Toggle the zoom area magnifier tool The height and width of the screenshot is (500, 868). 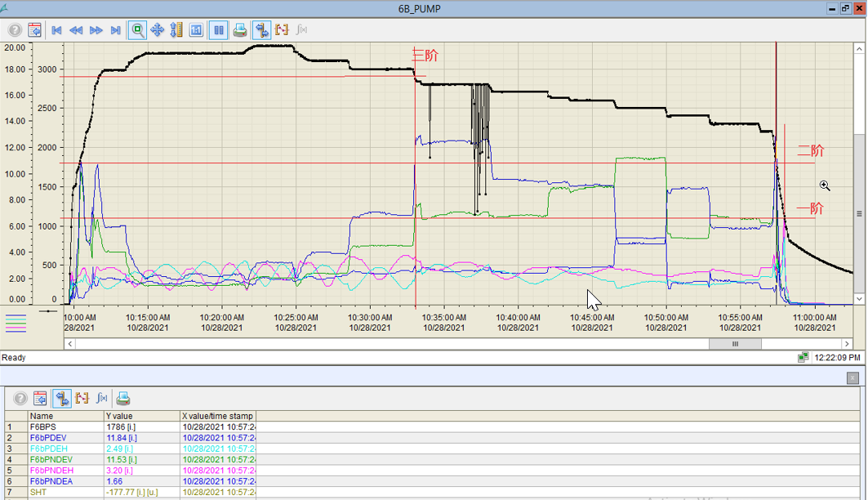coord(137,30)
